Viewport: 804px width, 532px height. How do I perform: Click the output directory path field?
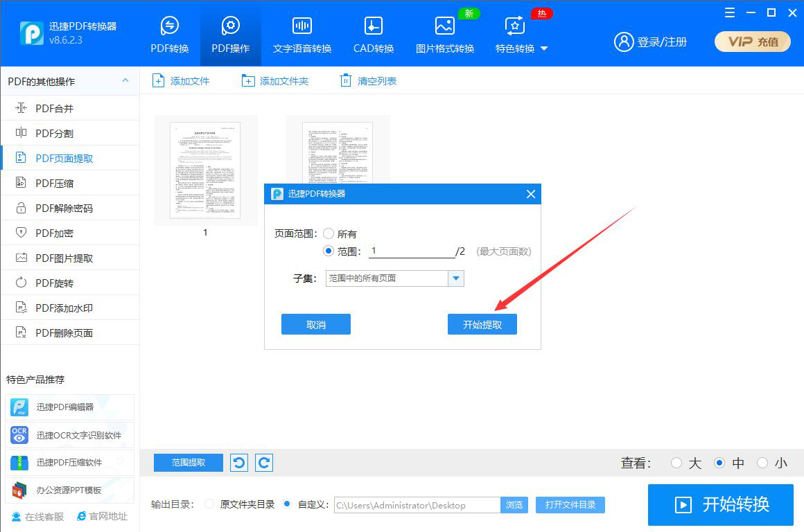[x=417, y=505]
